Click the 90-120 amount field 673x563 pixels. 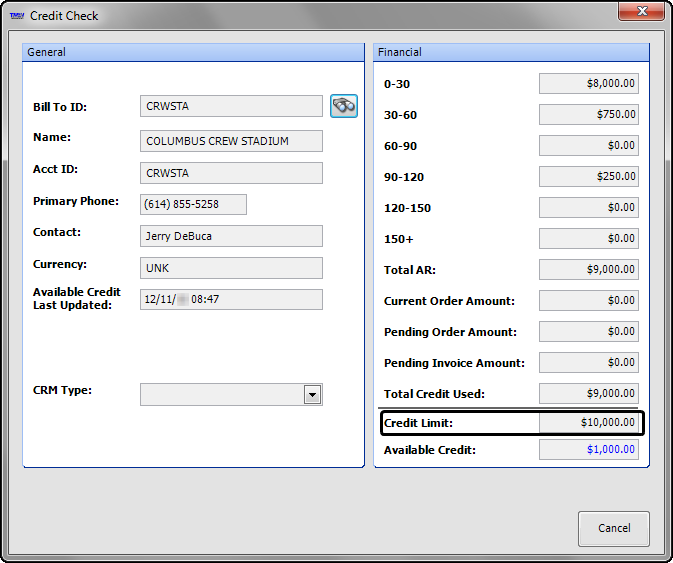[588, 177]
